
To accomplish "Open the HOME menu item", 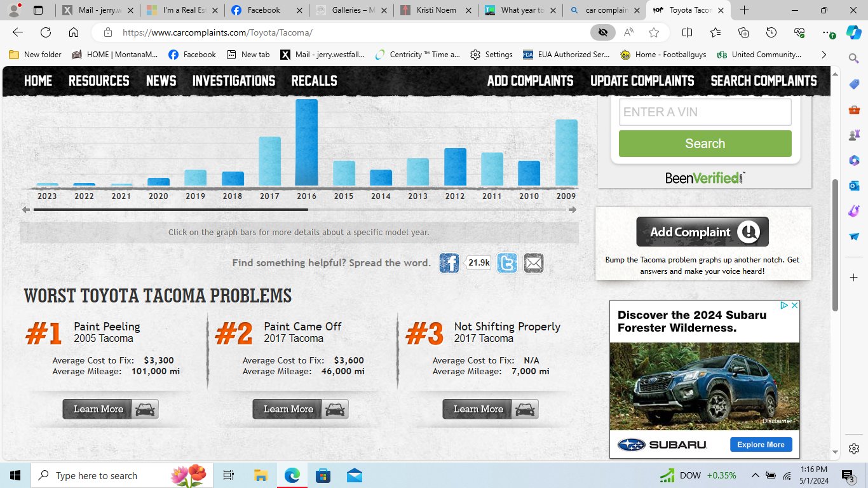I will point(38,81).
